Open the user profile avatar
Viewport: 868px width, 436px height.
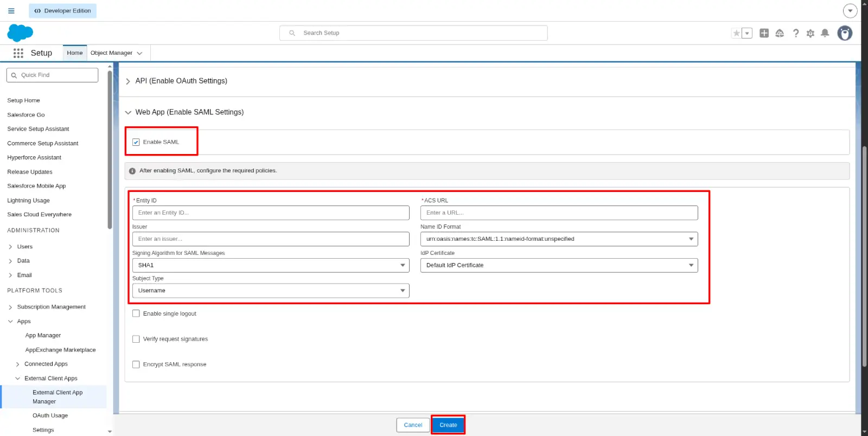click(845, 33)
